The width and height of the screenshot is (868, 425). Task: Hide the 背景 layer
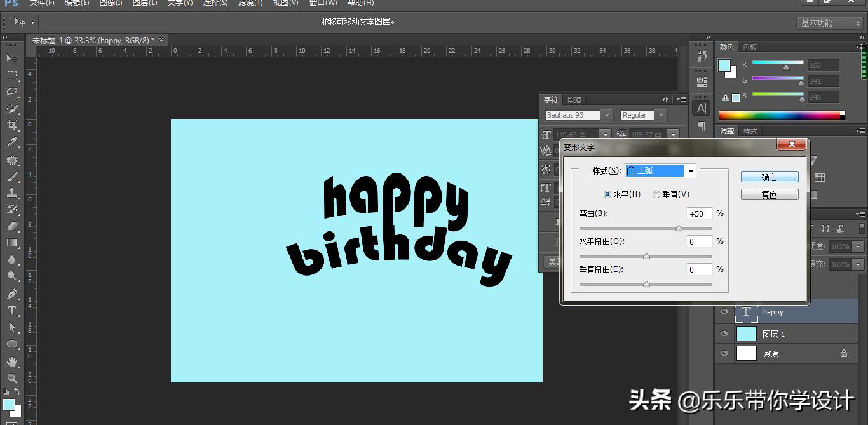click(724, 353)
